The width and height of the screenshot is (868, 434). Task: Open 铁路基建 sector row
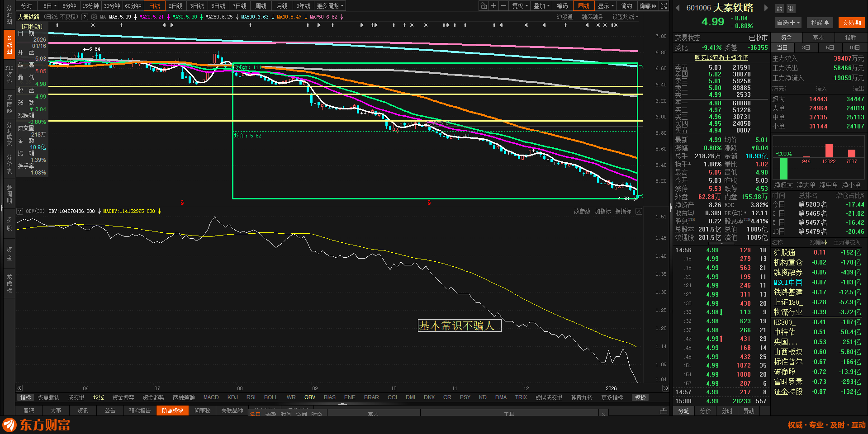[817, 292]
